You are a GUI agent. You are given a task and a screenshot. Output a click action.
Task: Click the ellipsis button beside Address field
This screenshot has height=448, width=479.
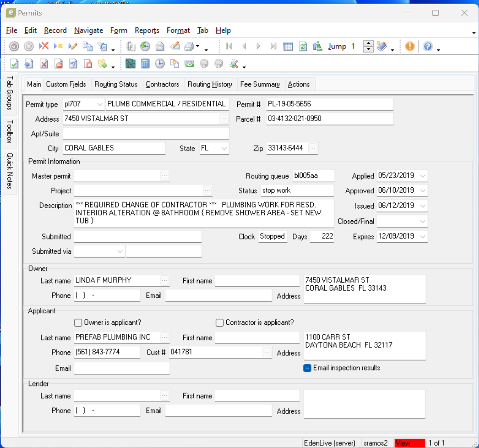pos(224,119)
